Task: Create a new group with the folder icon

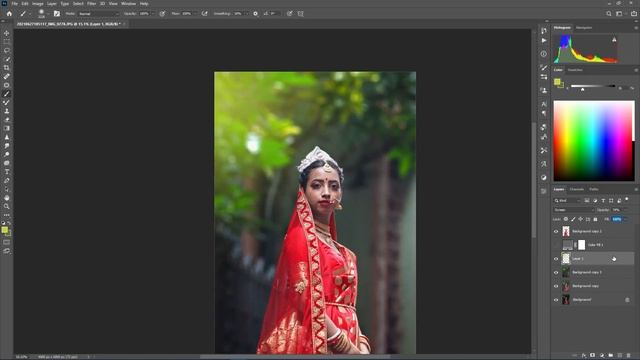Action: pyautogui.click(x=611, y=356)
